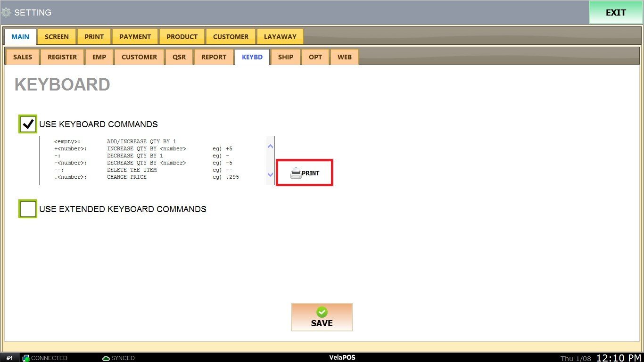
Task: Enable Use Extended Keyboard Commands checkbox
Action: (x=28, y=209)
